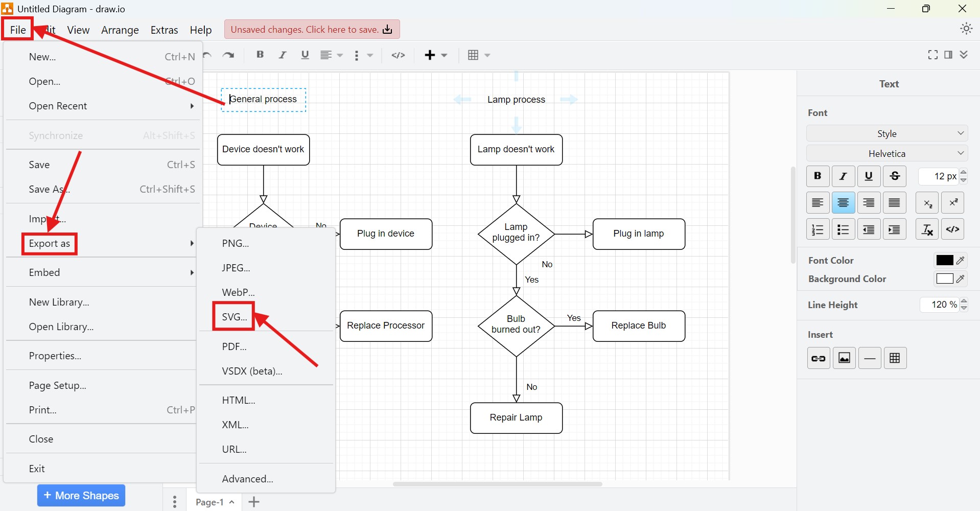Open the HTML source editor icon
Viewport: 980px width, 511px height.
(x=952, y=229)
